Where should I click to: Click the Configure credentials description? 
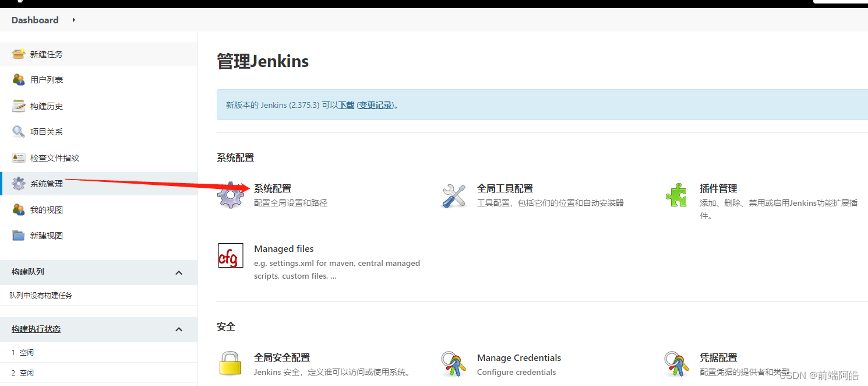pos(516,372)
